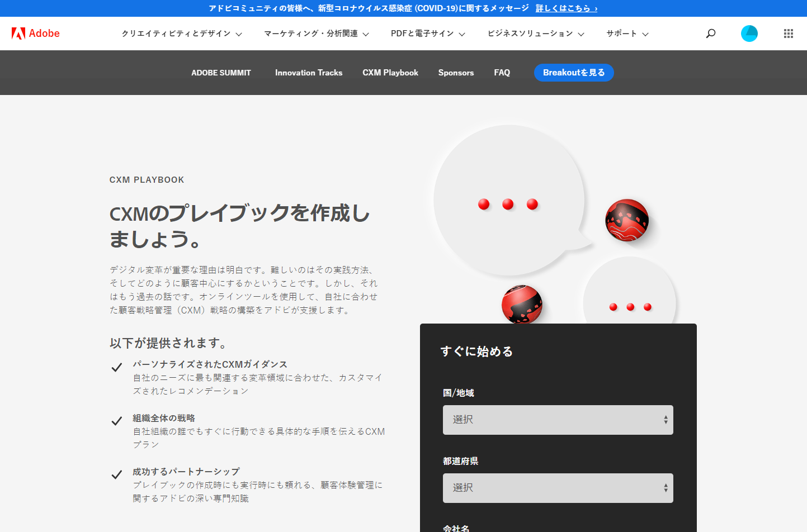Image resolution: width=807 pixels, height=532 pixels.
Task: Open the 都道府県 select dropdown
Action: click(558, 488)
